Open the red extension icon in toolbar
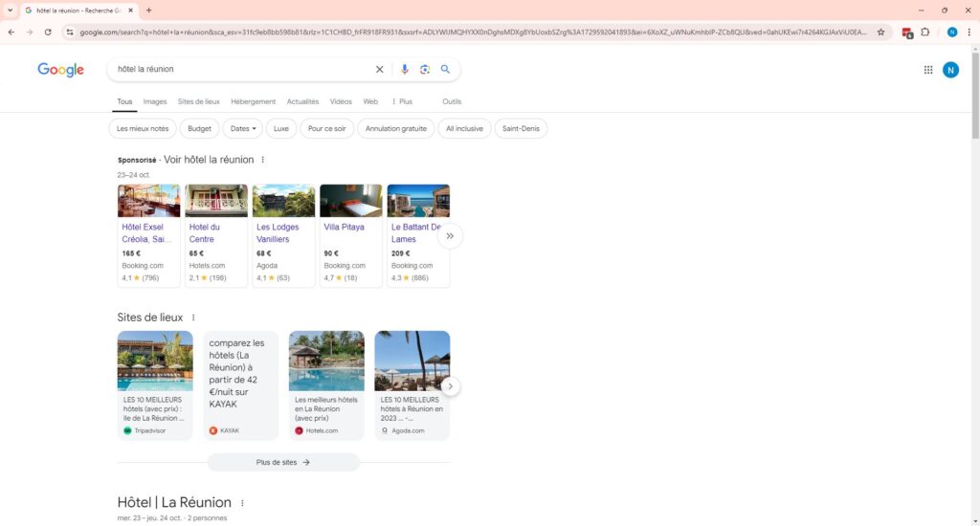This screenshot has height=526, width=980. pyautogui.click(x=907, y=33)
